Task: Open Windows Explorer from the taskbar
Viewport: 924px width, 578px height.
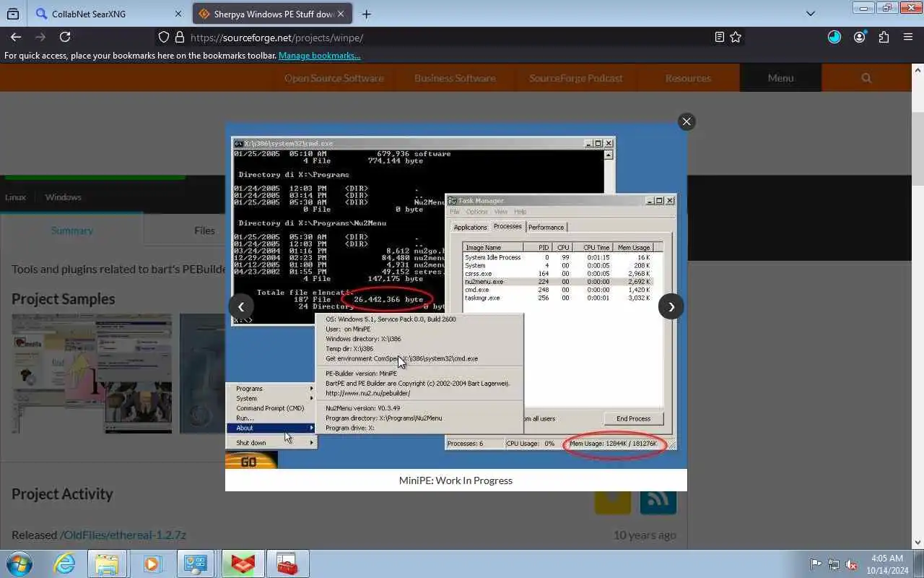Action: coord(107,564)
